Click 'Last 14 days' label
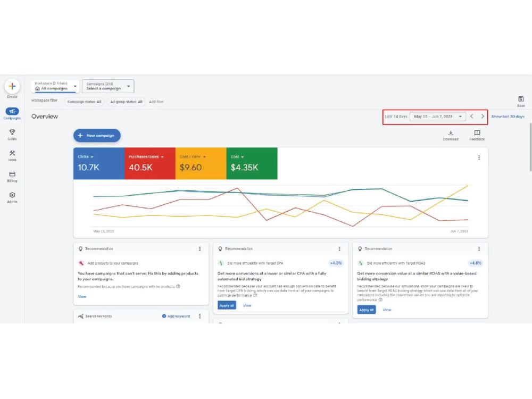532x399 pixels. point(396,117)
